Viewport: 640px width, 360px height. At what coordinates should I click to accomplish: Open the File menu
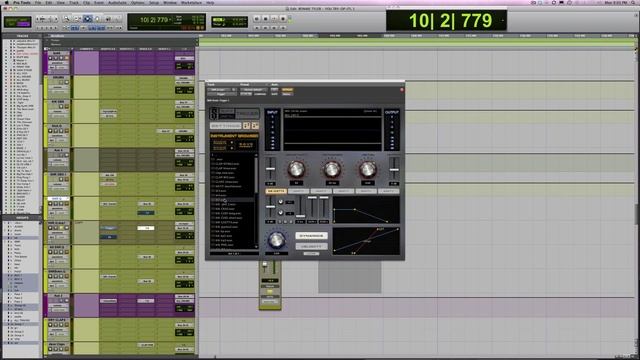coord(38,2)
